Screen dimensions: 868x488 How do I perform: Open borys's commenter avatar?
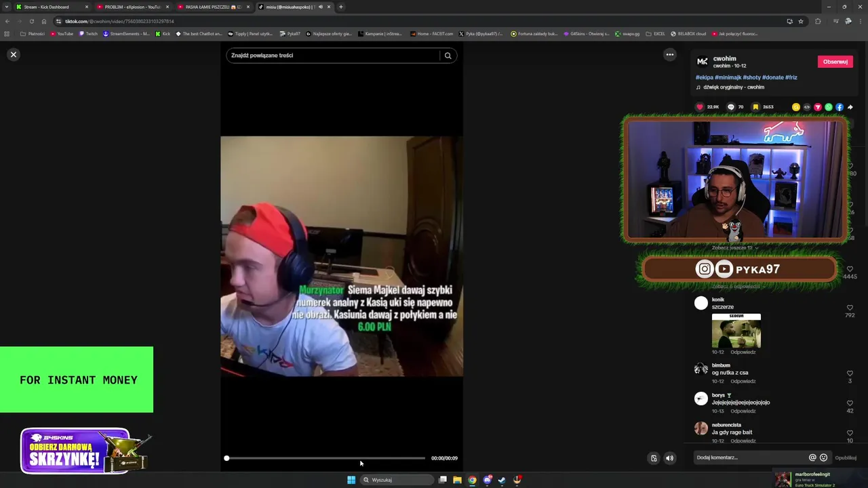point(701,399)
